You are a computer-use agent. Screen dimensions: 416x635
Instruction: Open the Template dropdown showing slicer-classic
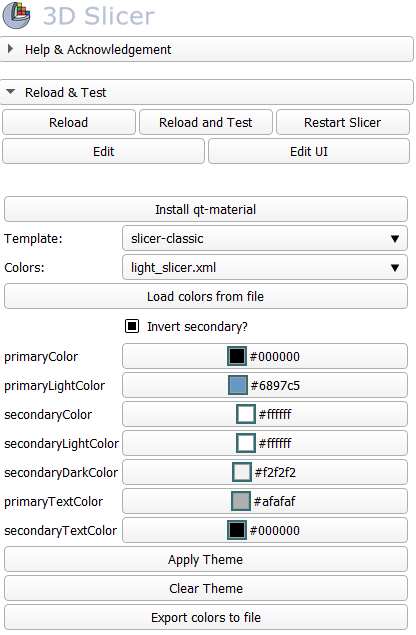click(x=265, y=239)
